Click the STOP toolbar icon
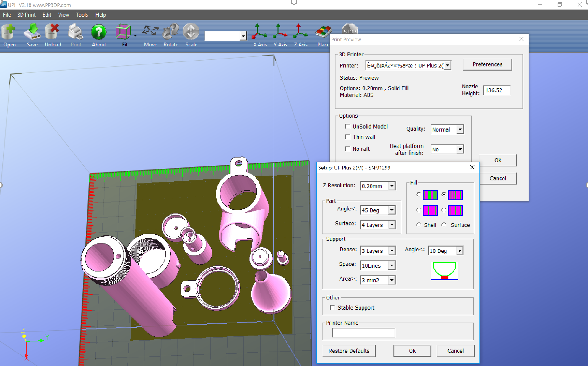Viewport: 588px width, 366px height. click(350, 29)
